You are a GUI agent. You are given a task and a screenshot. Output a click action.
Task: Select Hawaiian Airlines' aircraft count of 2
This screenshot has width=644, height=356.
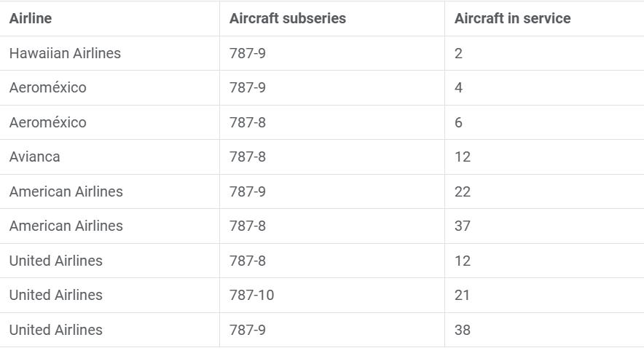[x=458, y=53]
